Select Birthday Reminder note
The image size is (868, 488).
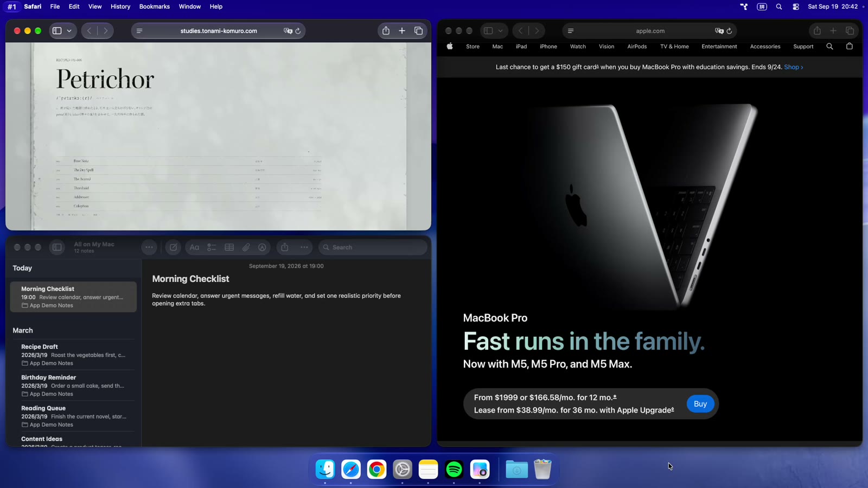pos(73,386)
